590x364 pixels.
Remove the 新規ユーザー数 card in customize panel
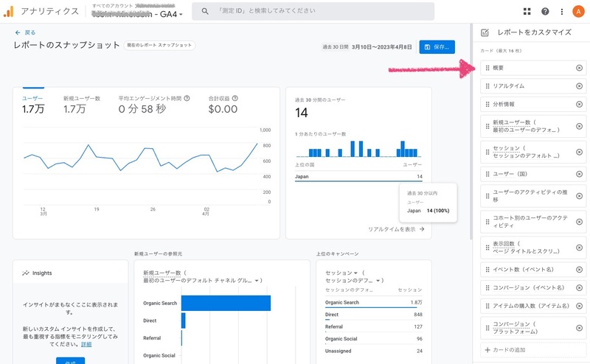tap(580, 126)
